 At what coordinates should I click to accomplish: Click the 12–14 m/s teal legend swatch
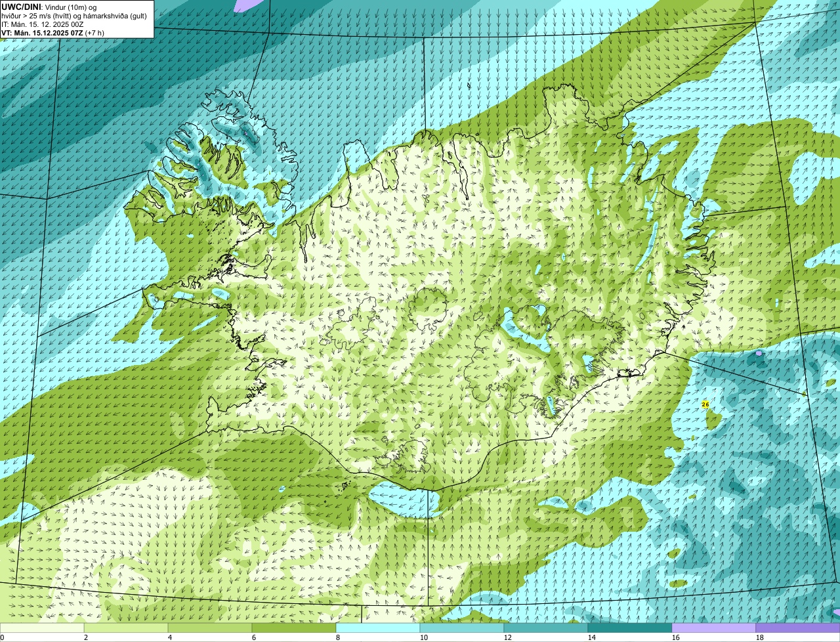tap(546, 628)
